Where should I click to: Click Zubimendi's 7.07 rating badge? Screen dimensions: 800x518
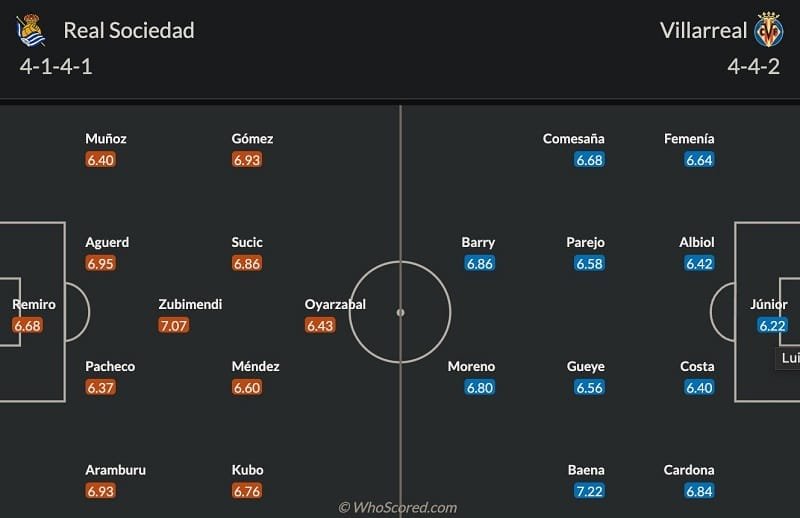[174, 325]
